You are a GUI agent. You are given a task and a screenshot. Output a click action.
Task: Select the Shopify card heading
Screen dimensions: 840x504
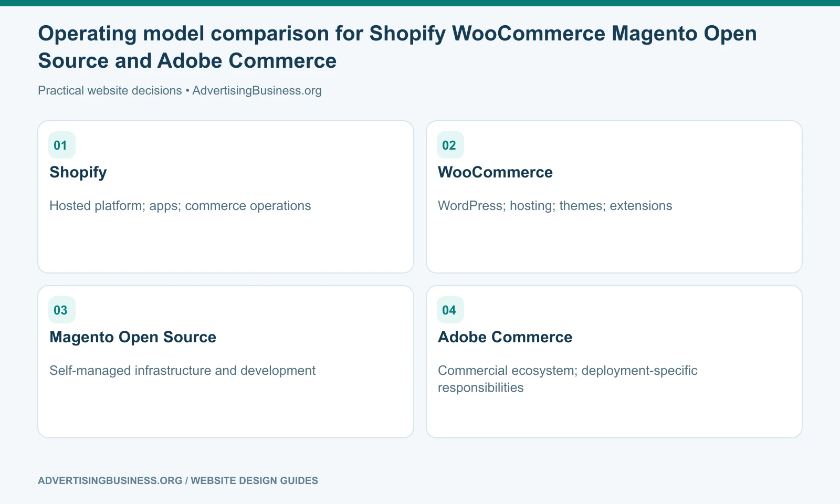[78, 172]
